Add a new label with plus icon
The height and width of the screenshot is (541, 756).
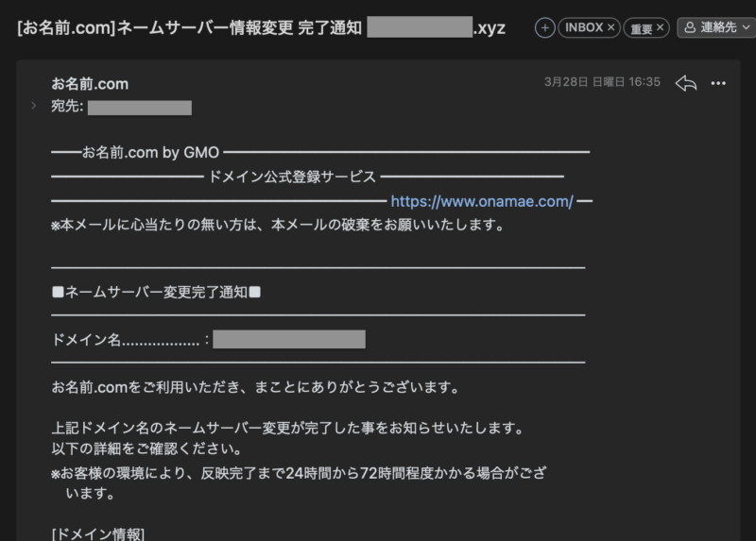click(x=545, y=28)
